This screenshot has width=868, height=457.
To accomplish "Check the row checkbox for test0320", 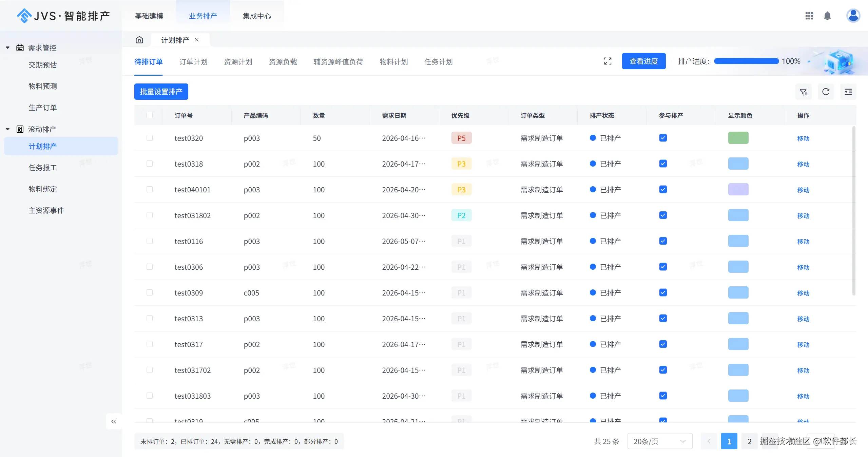I will click(x=150, y=138).
